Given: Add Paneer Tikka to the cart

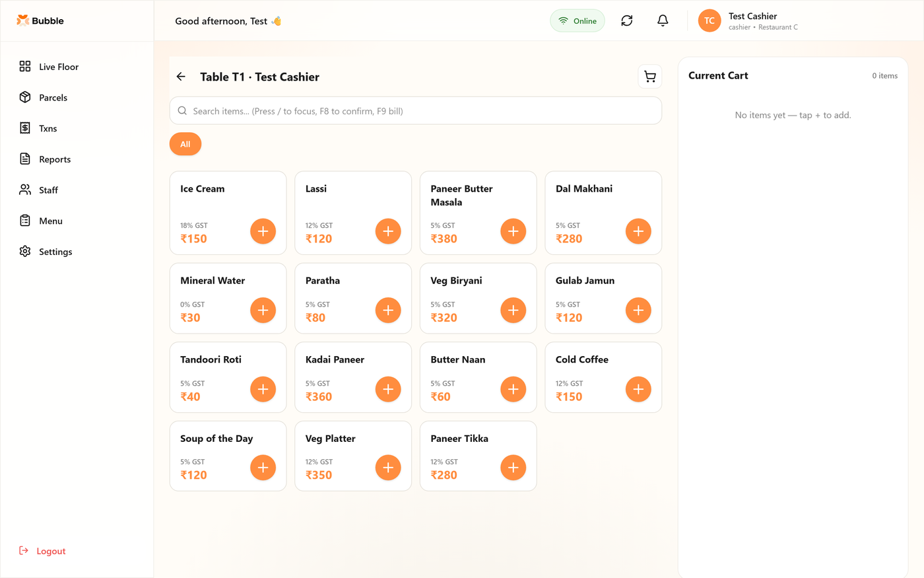Looking at the screenshot, I should click(513, 468).
